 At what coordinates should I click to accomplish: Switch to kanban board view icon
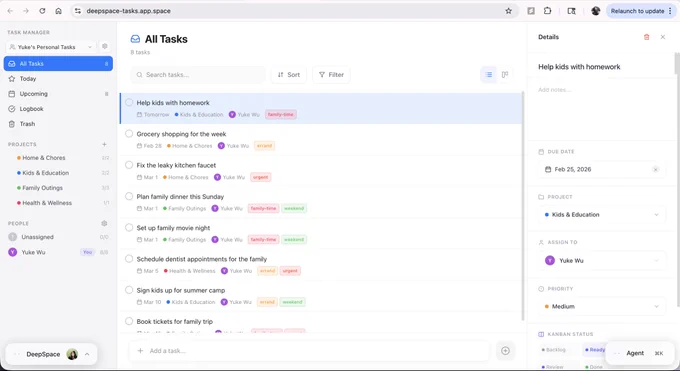(505, 75)
